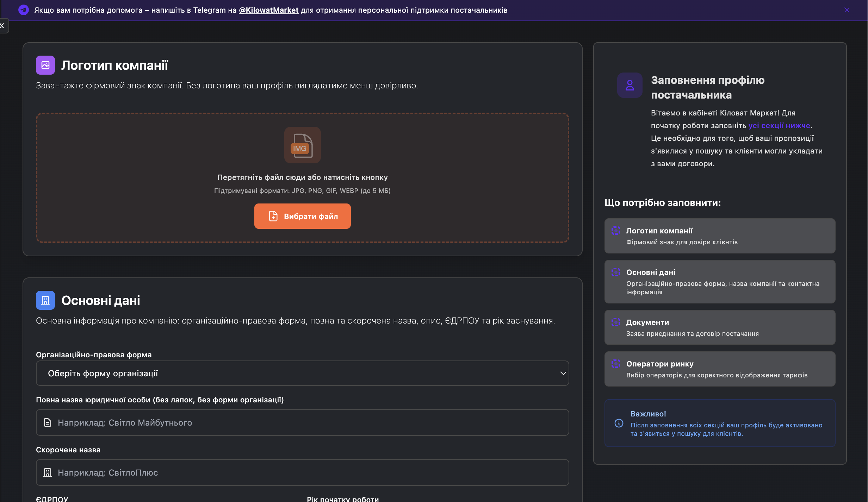This screenshot has height=502, width=868.
Task: Collapse sidebar with the double chevron icon
Action: coord(3,26)
